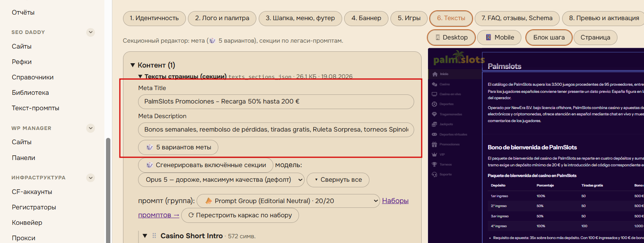Open the model dropdown showing Opus 5

pos(222,180)
